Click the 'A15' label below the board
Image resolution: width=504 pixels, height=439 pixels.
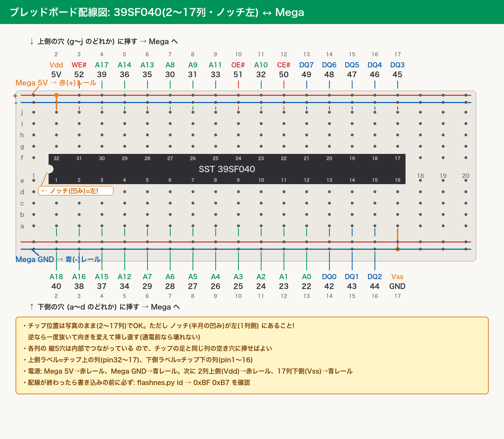pos(102,277)
